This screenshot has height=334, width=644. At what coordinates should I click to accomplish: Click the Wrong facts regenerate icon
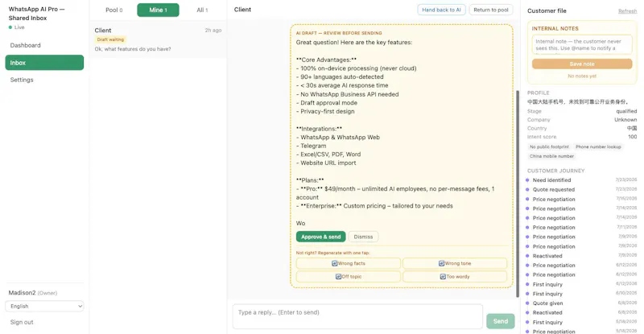pos(334,263)
